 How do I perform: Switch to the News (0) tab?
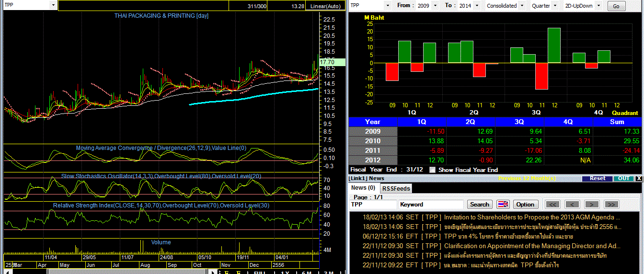pyautogui.click(x=363, y=188)
